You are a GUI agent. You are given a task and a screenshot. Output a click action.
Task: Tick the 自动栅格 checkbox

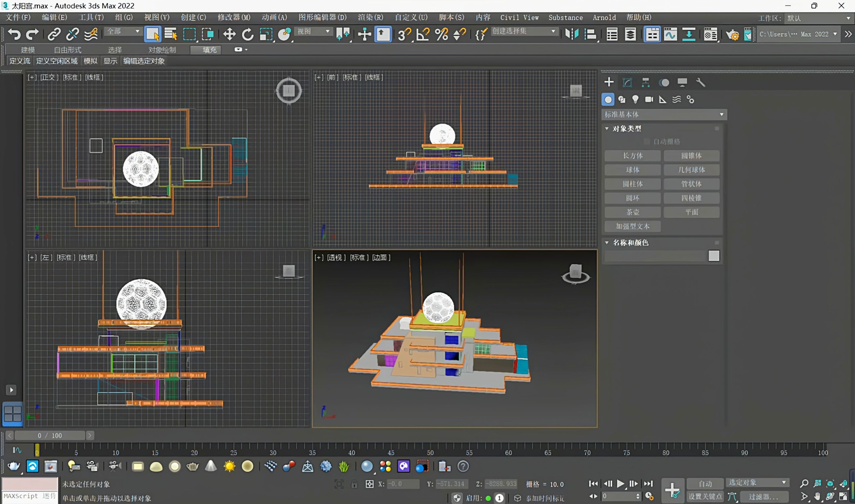(647, 141)
